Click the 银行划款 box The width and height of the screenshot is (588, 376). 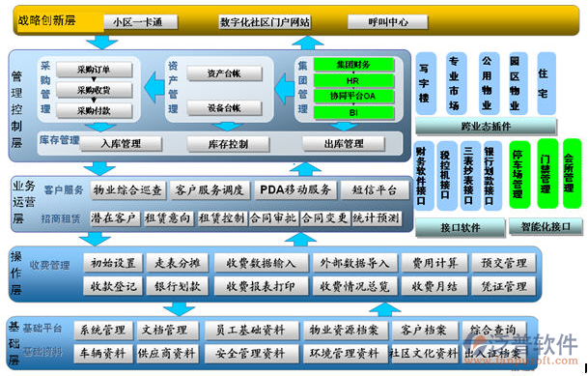pyautogui.click(x=178, y=286)
